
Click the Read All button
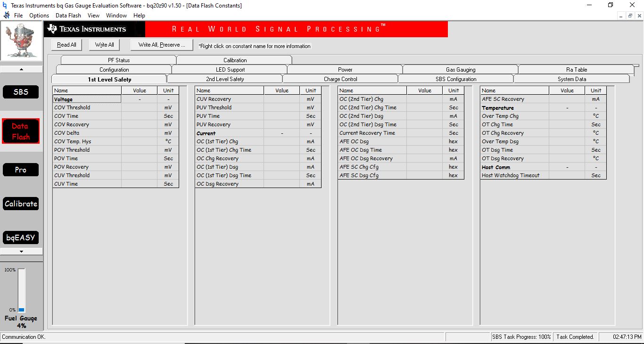(x=66, y=45)
